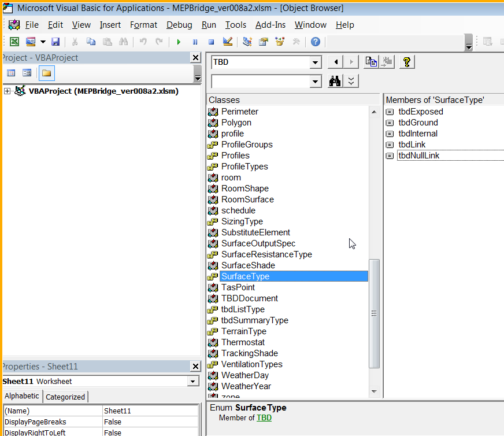Enable Design Mode from the toolbar
504x436 pixels.
[227, 41]
